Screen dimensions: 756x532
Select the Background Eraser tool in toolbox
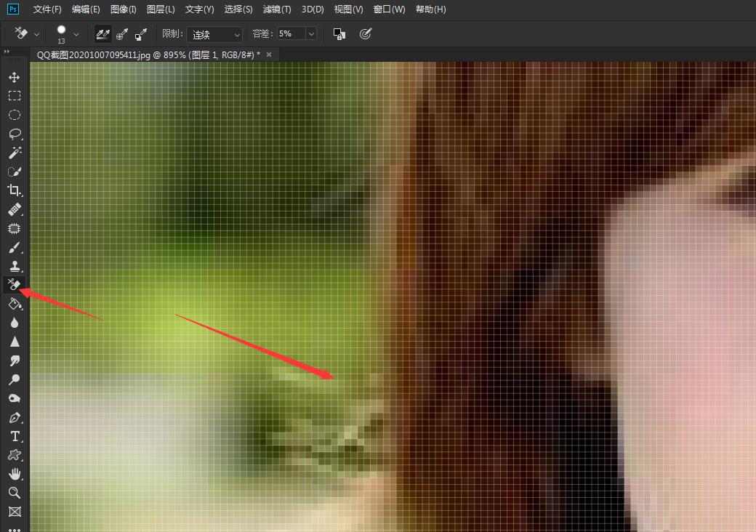[x=15, y=285]
